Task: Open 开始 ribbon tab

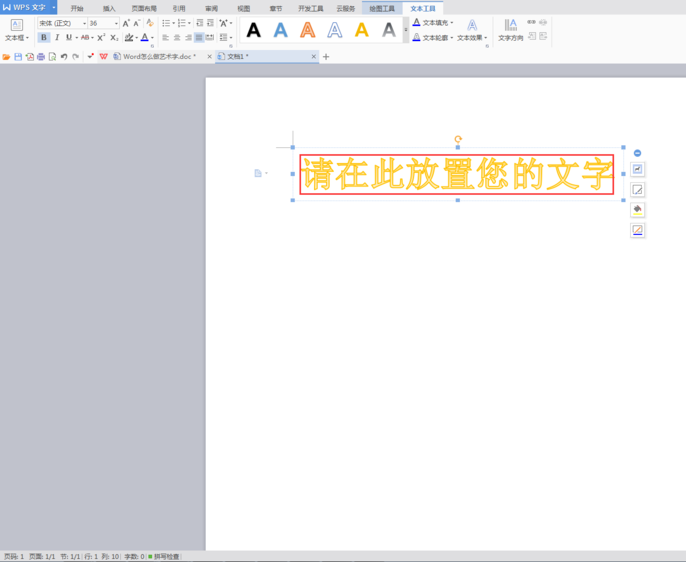Action: click(77, 8)
